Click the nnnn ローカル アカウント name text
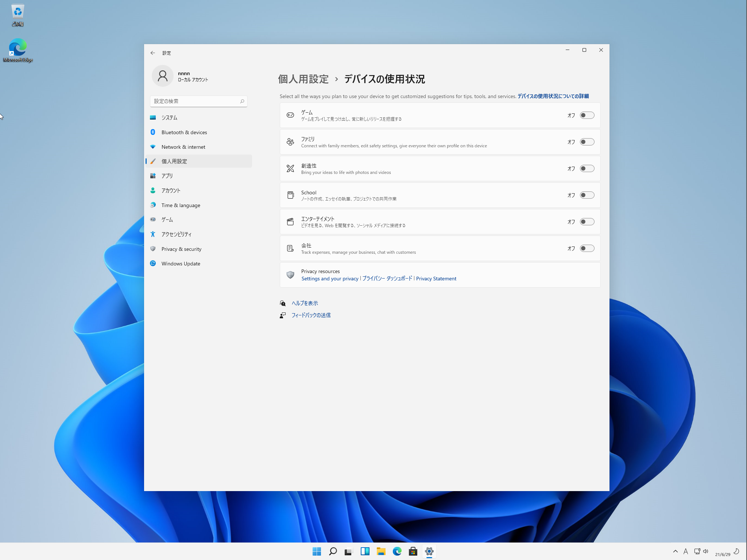The height and width of the screenshot is (560, 747). (x=193, y=76)
